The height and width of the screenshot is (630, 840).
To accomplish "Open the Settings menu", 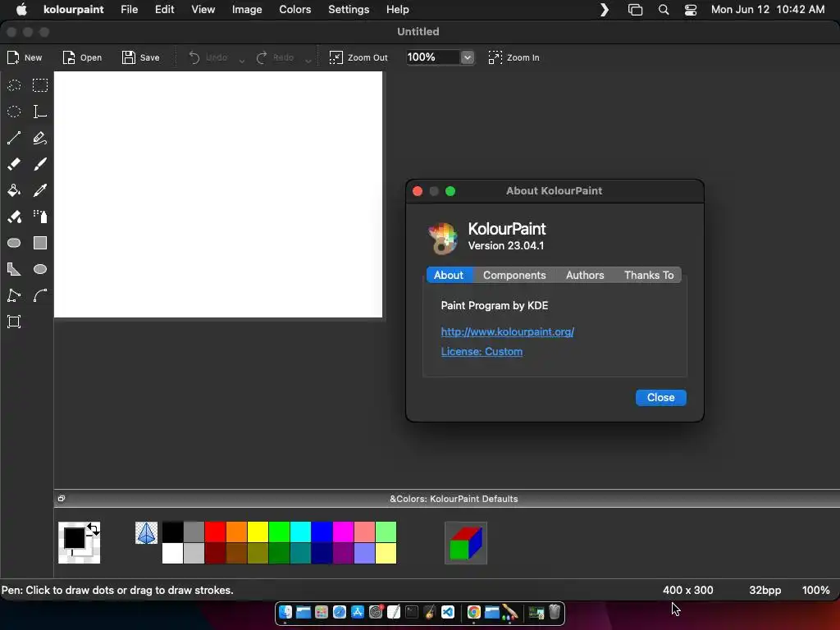I will click(x=348, y=9).
